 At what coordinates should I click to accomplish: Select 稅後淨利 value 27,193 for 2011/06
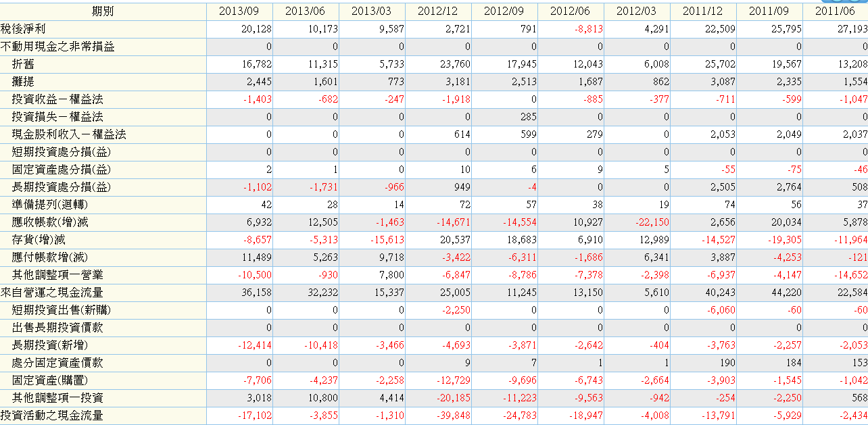coord(852,29)
